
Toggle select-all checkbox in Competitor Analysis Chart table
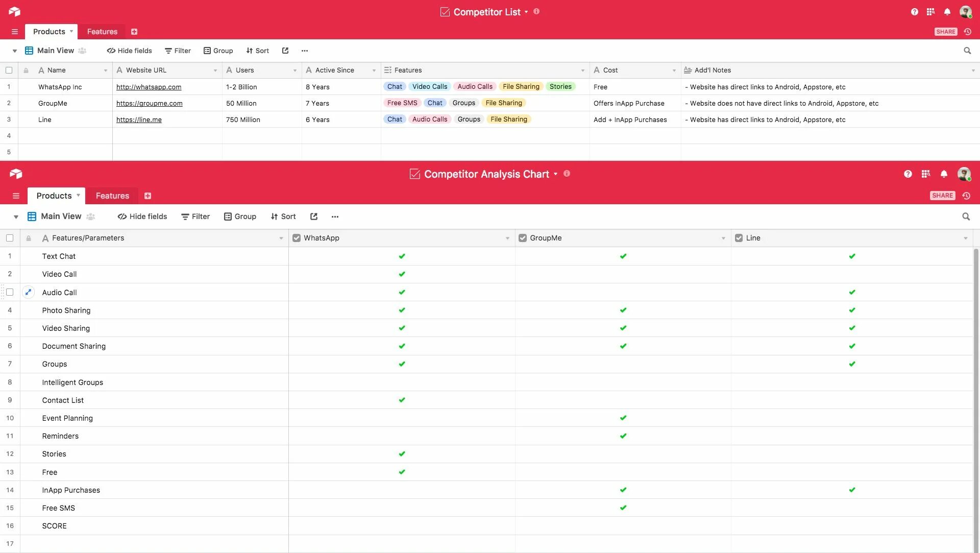(x=10, y=238)
